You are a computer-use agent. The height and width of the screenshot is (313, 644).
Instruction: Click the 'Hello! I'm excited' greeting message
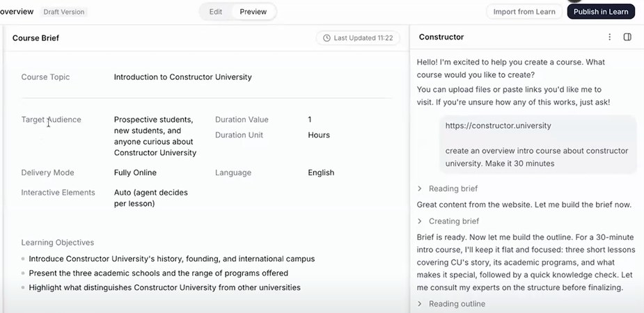pos(510,68)
